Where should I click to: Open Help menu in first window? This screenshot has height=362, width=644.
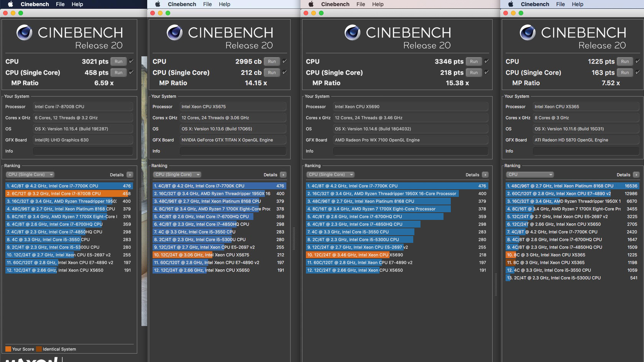click(x=77, y=4)
